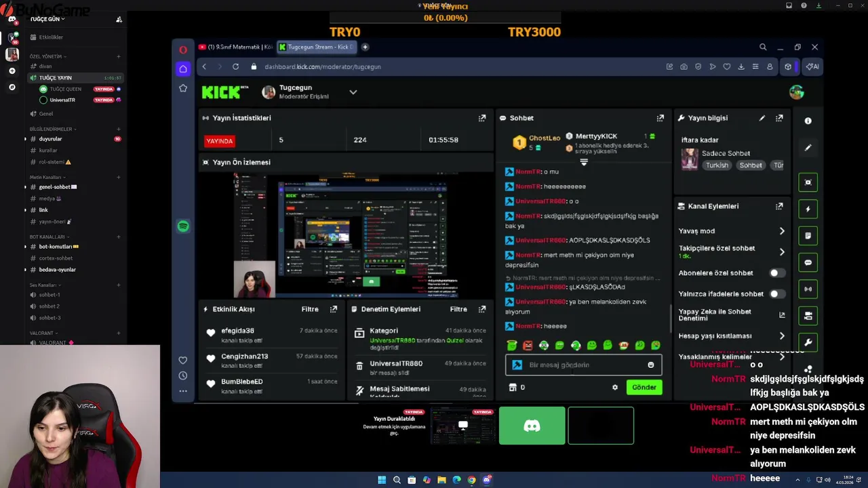Open Yavaş mod options

pos(732,231)
